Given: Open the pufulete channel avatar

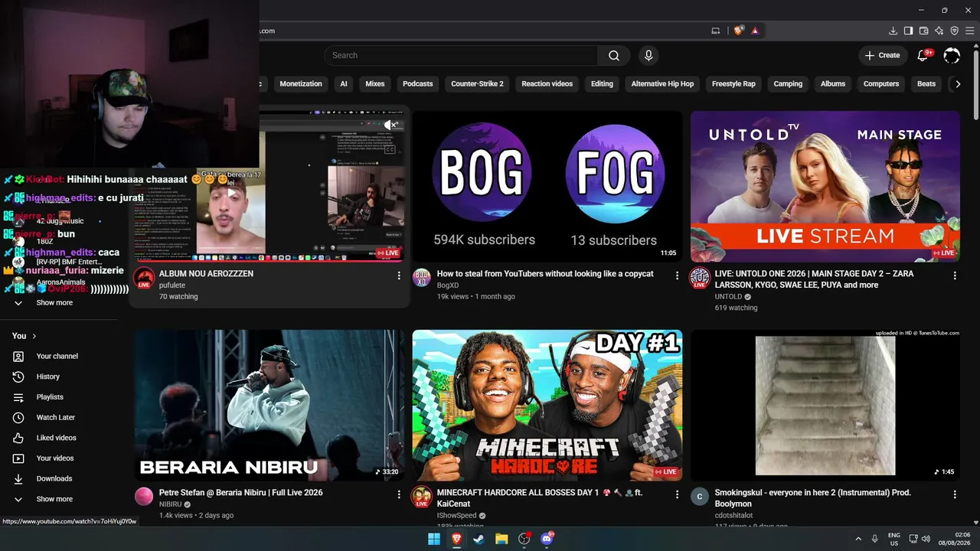Looking at the screenshot, I should pos(144,278).
